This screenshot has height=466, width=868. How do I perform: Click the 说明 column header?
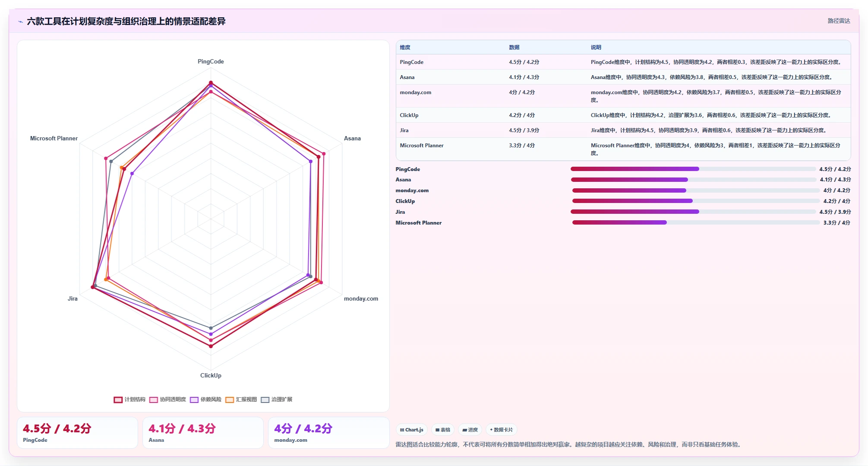(x=596, y=48)
